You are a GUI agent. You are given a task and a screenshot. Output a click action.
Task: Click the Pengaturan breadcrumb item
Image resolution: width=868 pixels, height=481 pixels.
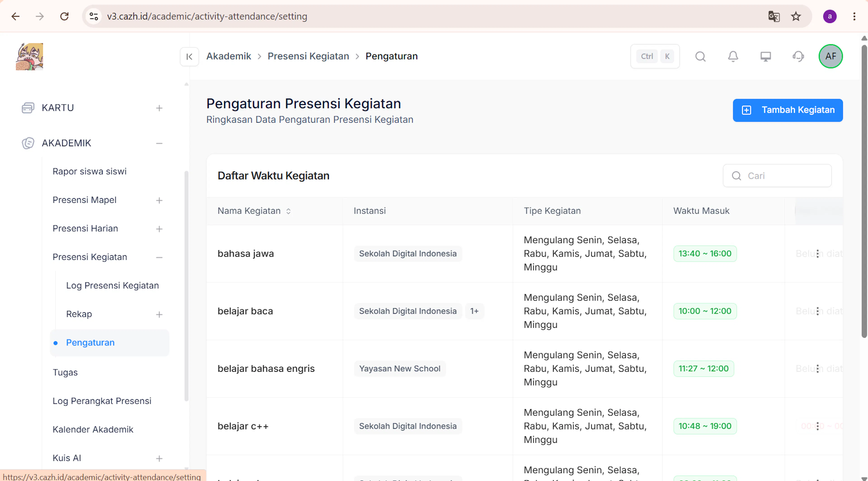click(392, 56)
